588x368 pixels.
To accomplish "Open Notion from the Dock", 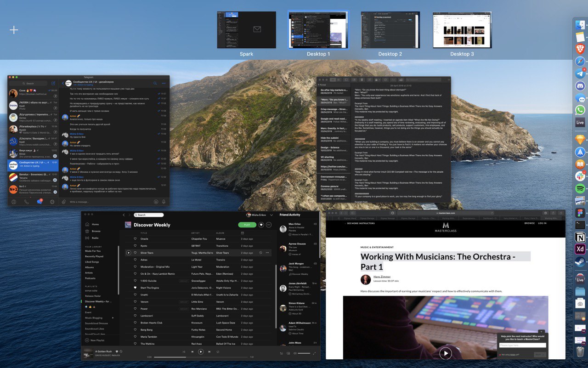I will point(580,237).
